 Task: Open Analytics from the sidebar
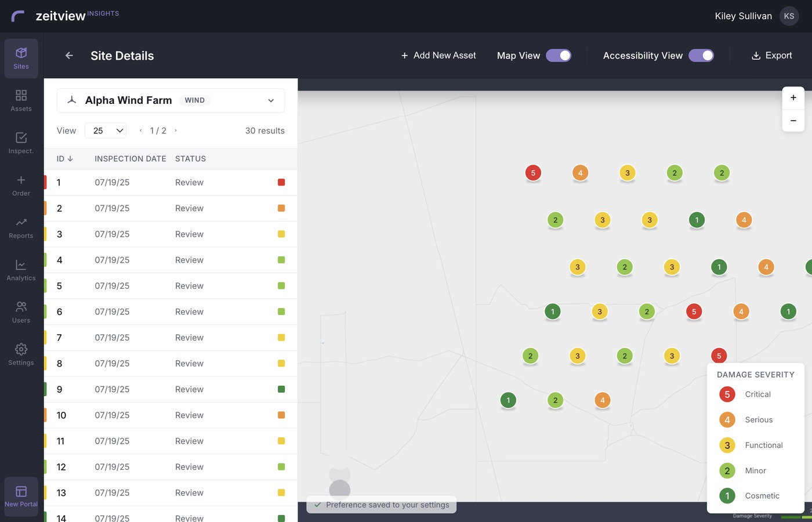tap(21, 270)
